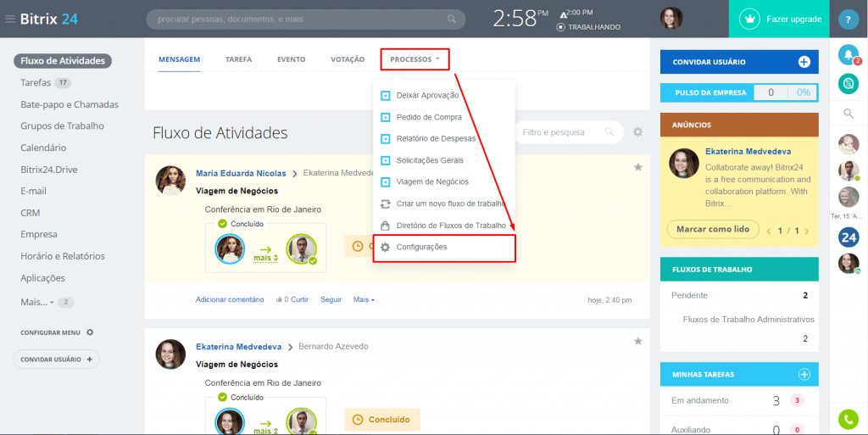Go to previous announcement arrow
Screen dimensions: 868x435
pyautogui.click(x=768, y=231)
